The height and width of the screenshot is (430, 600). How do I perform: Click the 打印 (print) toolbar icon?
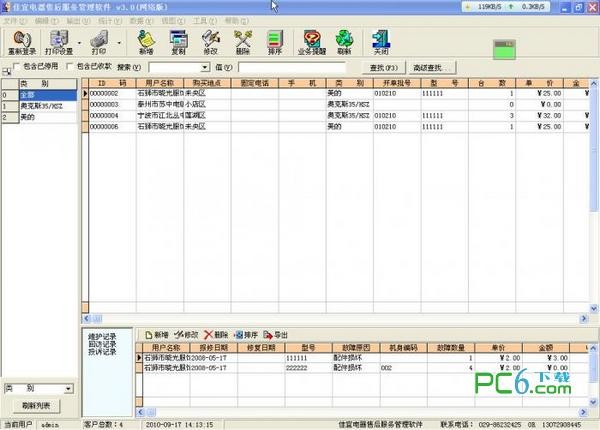coord(99,42)
